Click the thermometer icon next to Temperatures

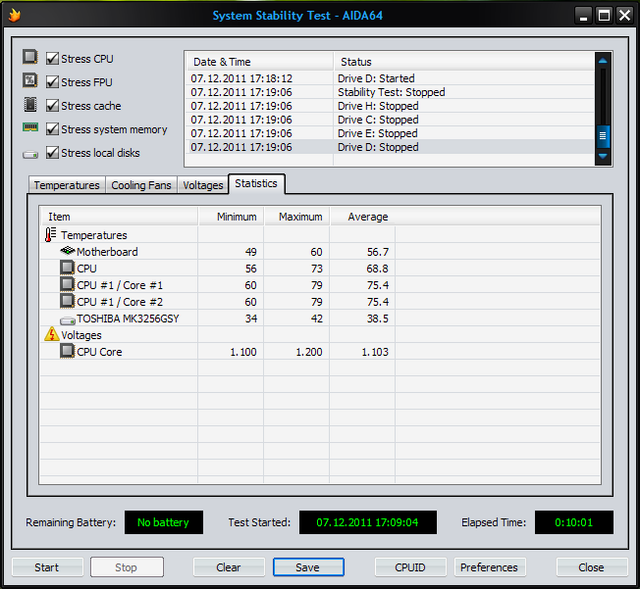click(x=51, y=235)
